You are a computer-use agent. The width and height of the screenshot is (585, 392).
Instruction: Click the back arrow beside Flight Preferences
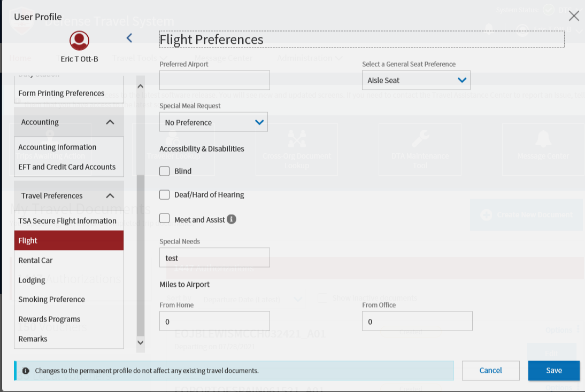[129, 38]
